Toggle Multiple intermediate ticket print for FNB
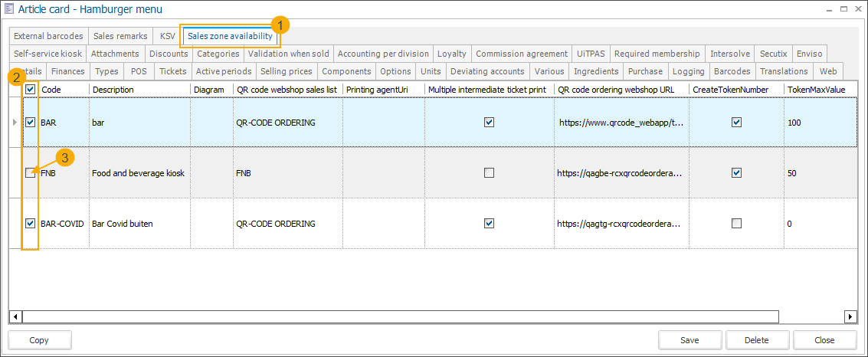This screenshot has width=868, height=357. pos(489,173)
